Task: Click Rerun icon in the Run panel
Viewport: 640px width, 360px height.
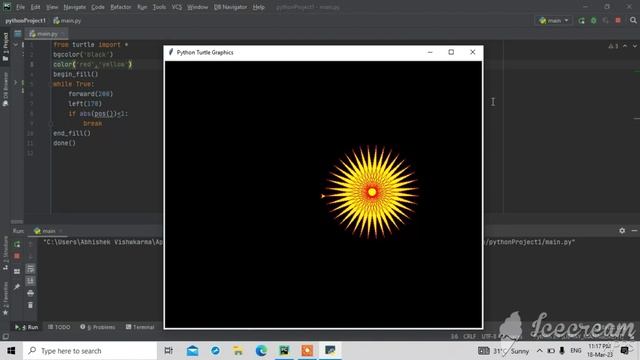Action: click(17, 244)
